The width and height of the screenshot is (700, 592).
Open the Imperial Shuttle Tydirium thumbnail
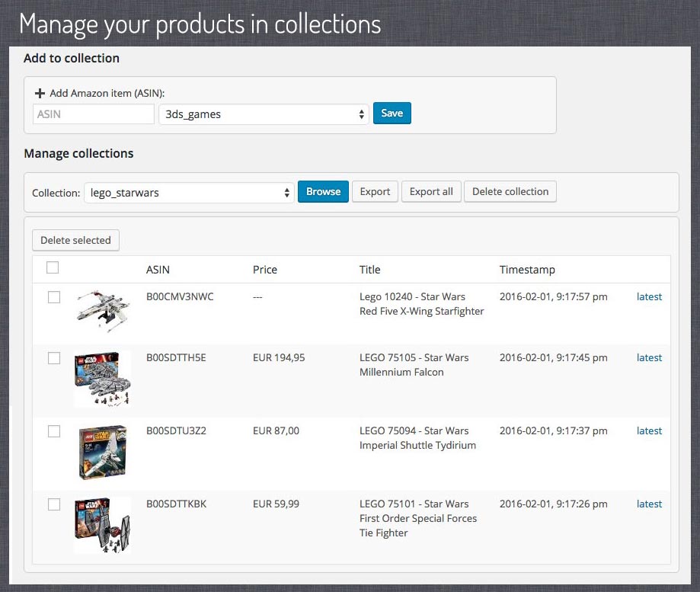point(103,452)
